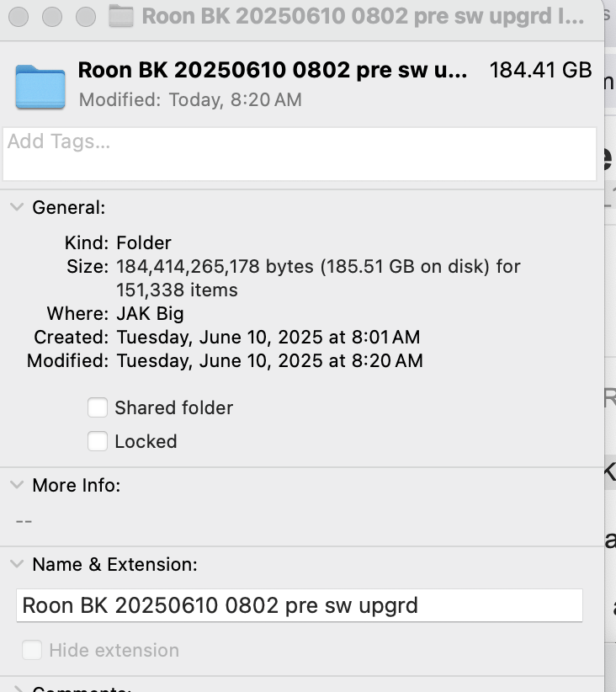Click the large blue folder icon
The height and width of the screenshot is (692, 616).
point(40,87)
